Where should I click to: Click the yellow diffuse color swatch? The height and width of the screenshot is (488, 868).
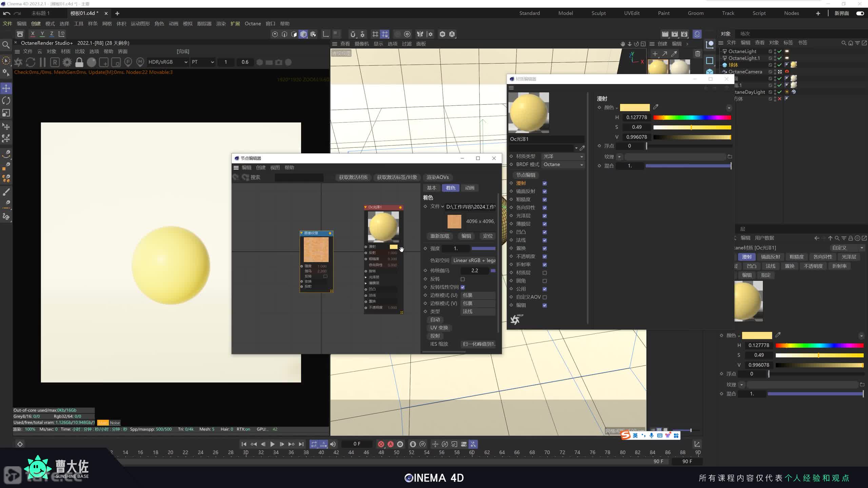(x=634, y=107)
